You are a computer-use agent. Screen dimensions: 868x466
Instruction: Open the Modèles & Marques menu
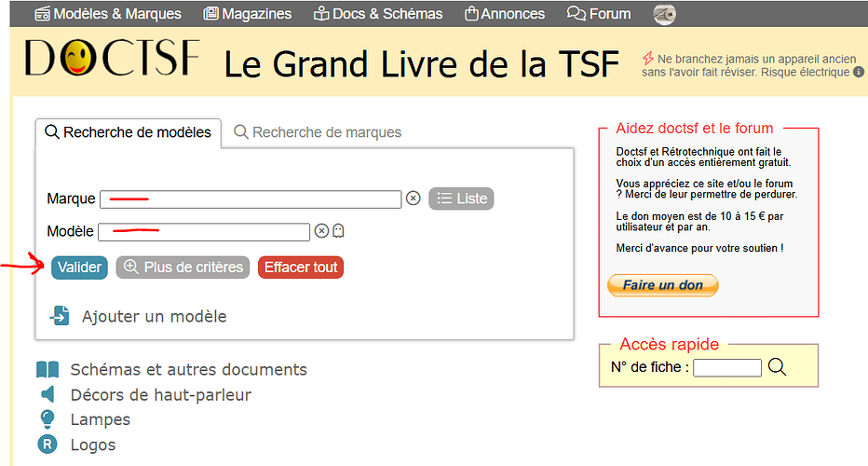107,14
